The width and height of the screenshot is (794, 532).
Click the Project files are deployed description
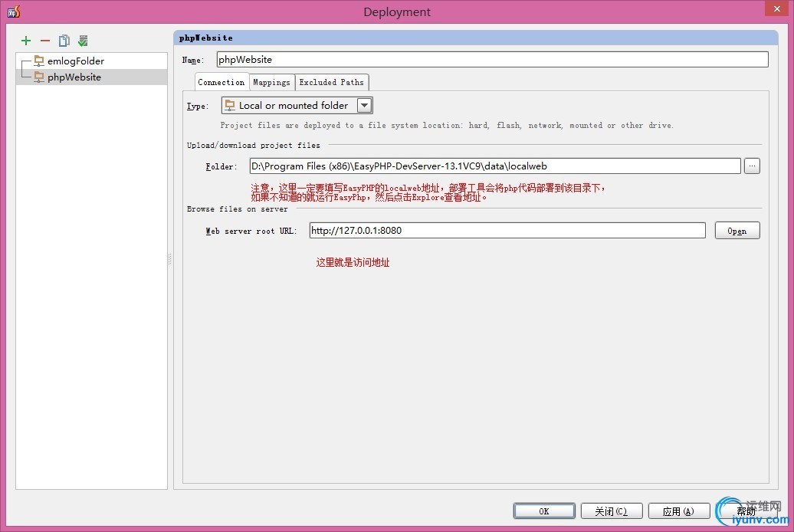pyautogui.click(x=447, y=125)
